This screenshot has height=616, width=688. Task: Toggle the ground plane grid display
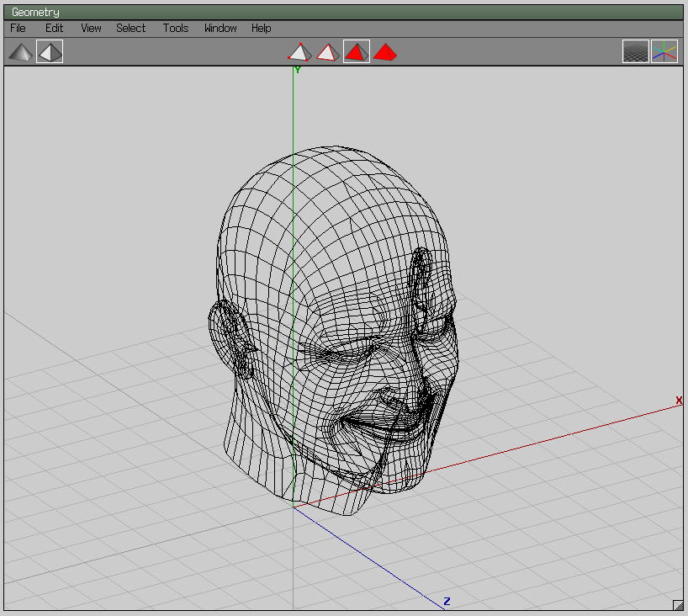point(636,51)
